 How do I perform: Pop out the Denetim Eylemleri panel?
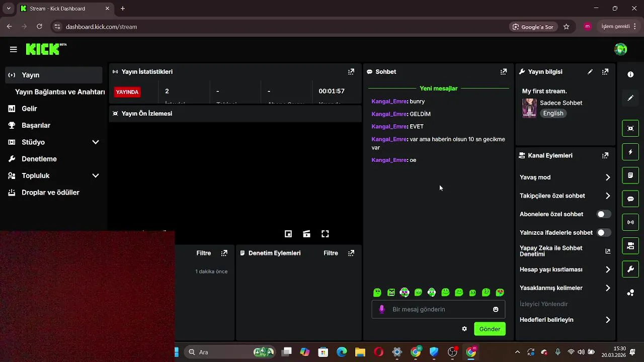(x=351, y=253)
